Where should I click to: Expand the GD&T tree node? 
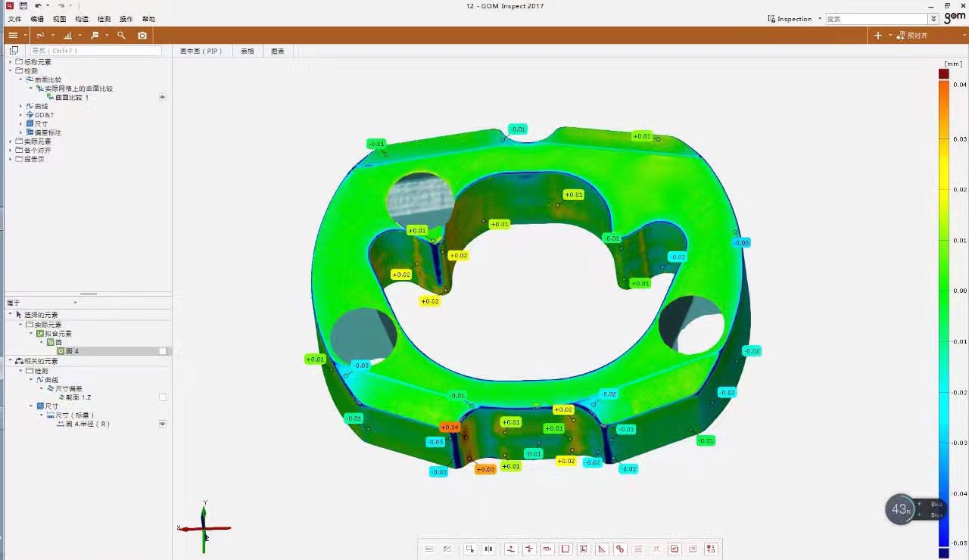[21, 115]
